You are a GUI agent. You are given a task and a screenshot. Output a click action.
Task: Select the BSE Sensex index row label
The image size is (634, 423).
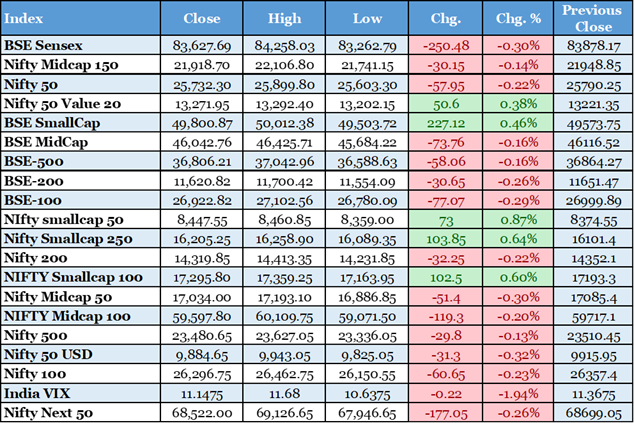pyautogui.click(x=43, y=46)
